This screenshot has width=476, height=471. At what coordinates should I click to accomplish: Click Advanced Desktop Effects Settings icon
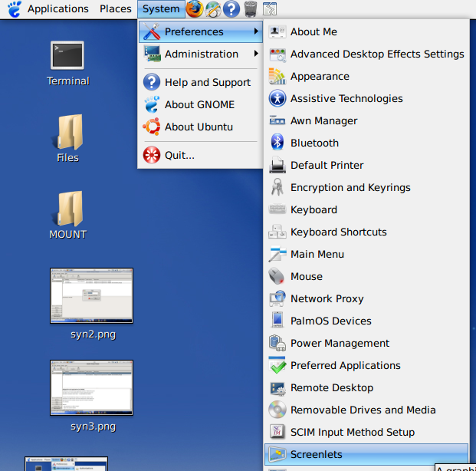(277, 54)
